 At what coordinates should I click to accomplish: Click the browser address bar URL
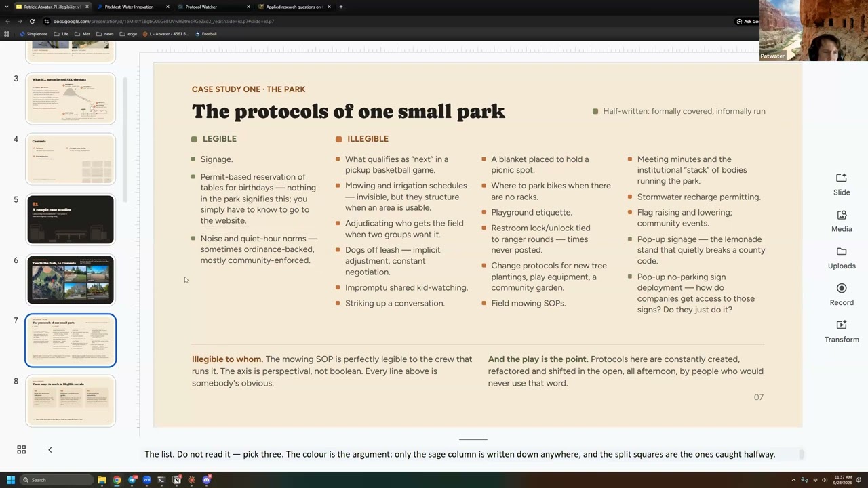pyautogui.click(x=164, y=21)
